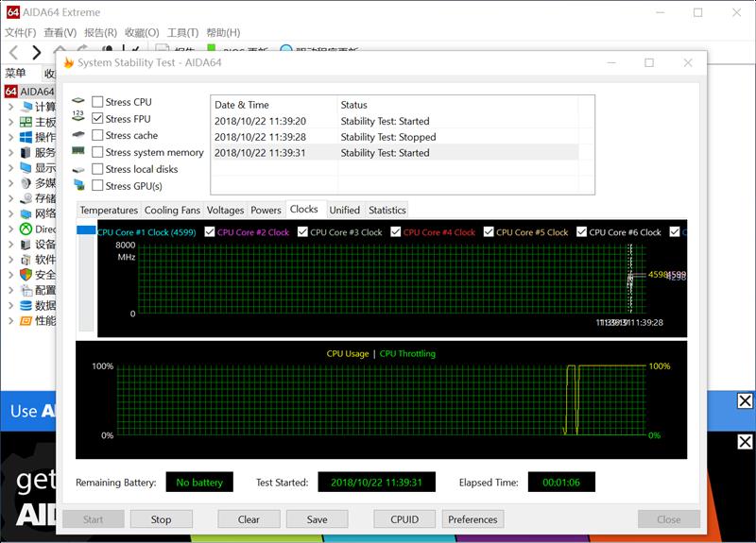The image size is (756, 543).
Task: Go back with the left arrow toolbar icon
Action: (x=13, y=52)
